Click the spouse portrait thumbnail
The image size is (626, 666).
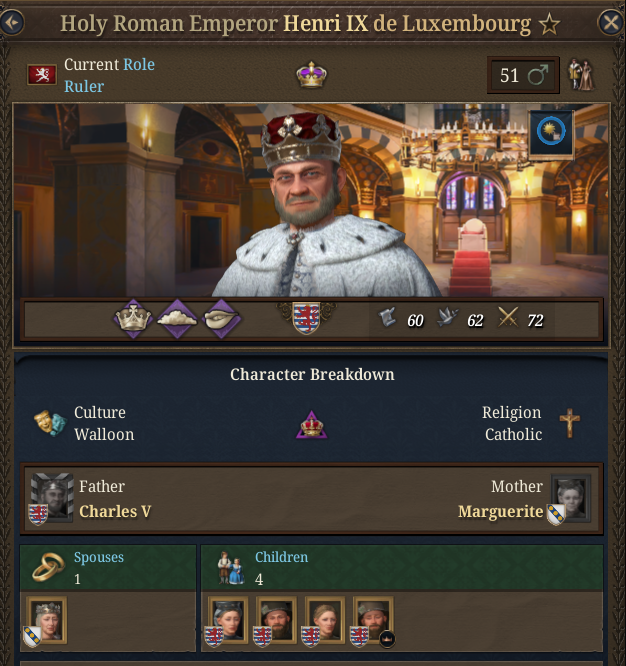(47, 619)
